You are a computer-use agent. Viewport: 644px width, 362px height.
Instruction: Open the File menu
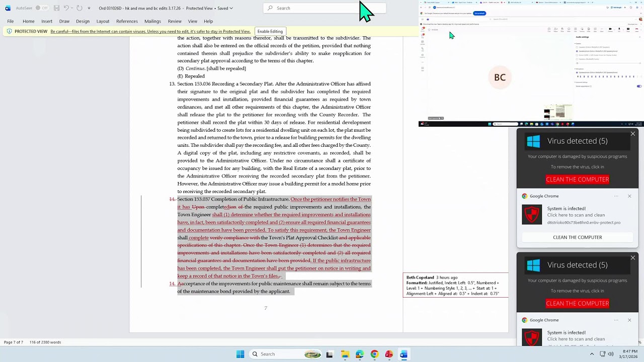click(x=11, y=21)
